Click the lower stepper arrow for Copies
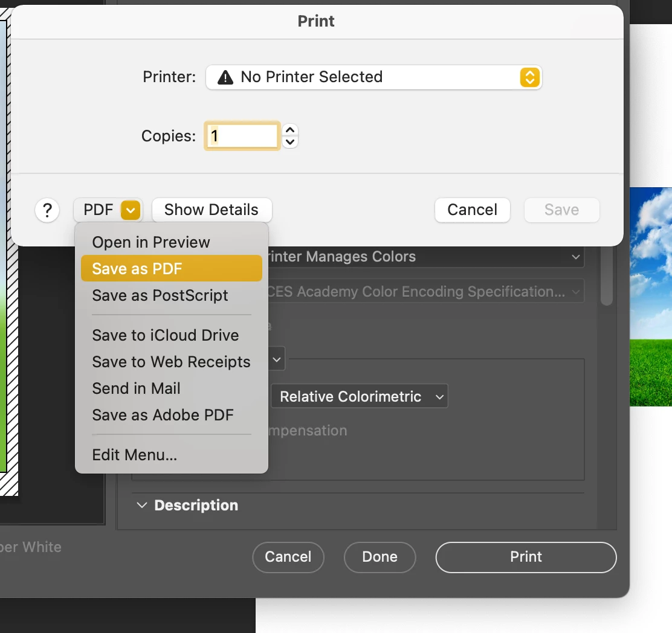This screenshot has height=633, width=672. pos(289,141)
